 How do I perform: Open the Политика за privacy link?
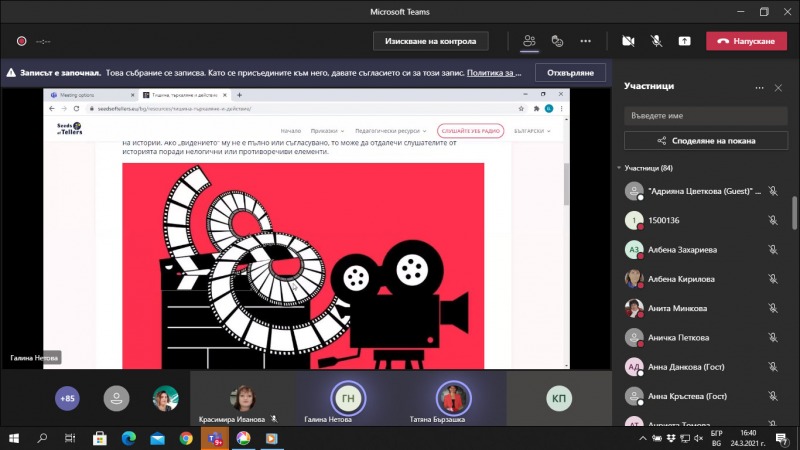(494, 72)
